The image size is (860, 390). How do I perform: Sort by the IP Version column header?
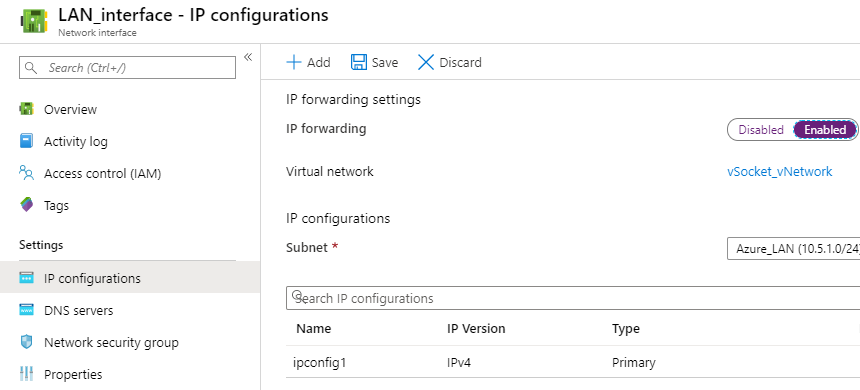pos(476,329)
